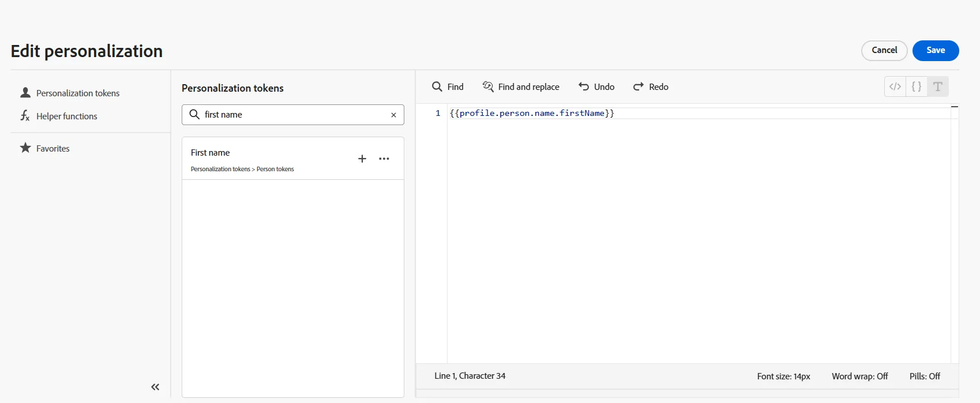Select the First name token result
This screenshot has width=980, height=403.
pyautogui.click(x=293, y=159)
